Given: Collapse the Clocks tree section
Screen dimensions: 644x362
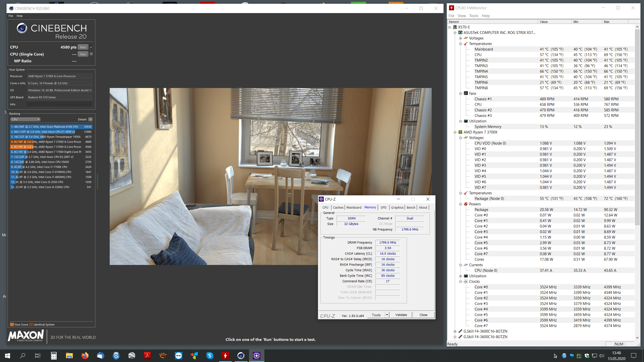Looking at the screenshot, I should tap(461, 282).
